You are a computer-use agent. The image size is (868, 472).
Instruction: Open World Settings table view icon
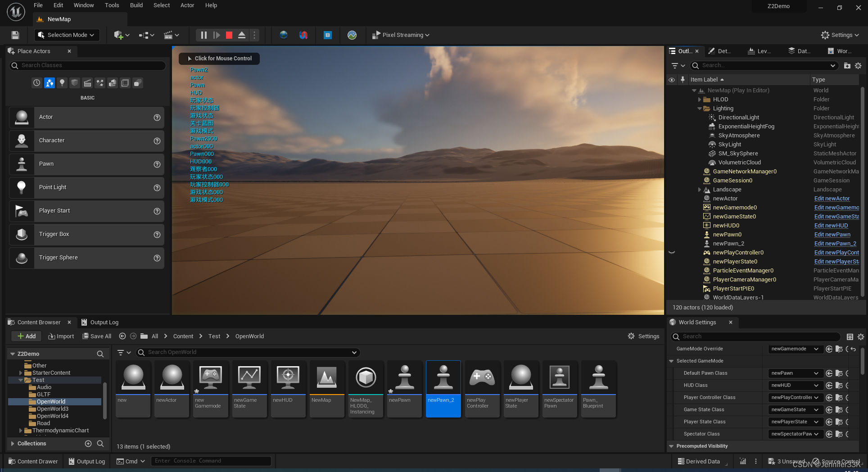point(850,337)
